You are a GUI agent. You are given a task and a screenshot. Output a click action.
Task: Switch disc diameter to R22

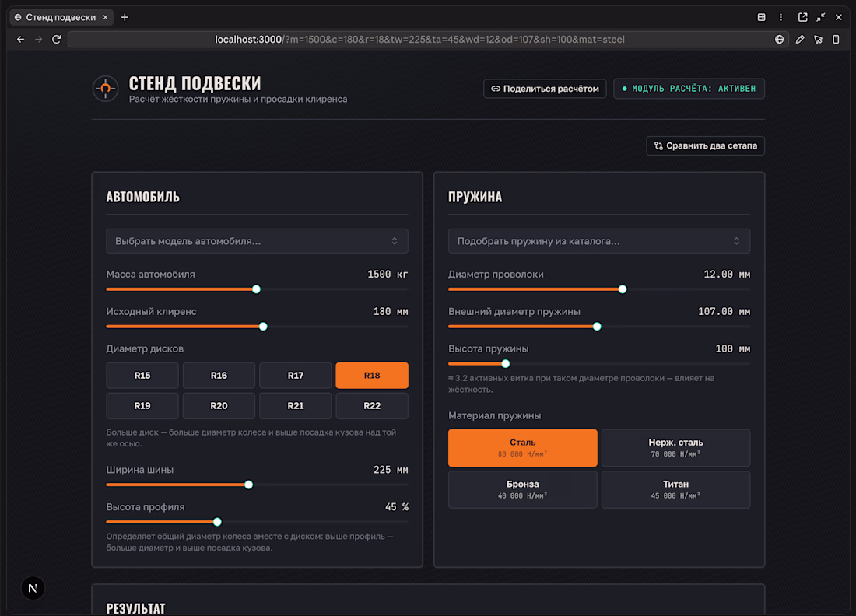[x=372, y=406]
